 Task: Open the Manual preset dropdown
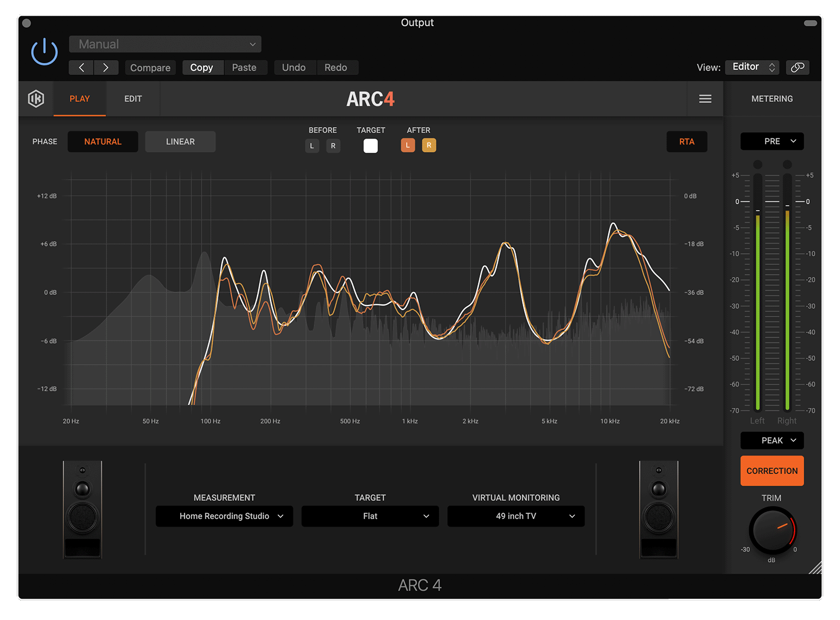point(165,44)
